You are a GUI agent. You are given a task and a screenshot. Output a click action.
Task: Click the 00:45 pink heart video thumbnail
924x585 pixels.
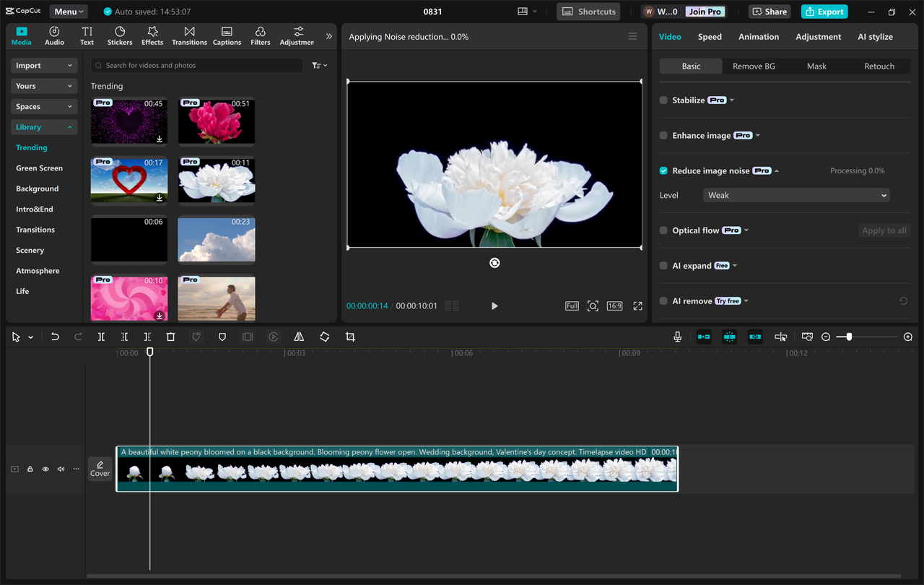(x=128, y=121)
